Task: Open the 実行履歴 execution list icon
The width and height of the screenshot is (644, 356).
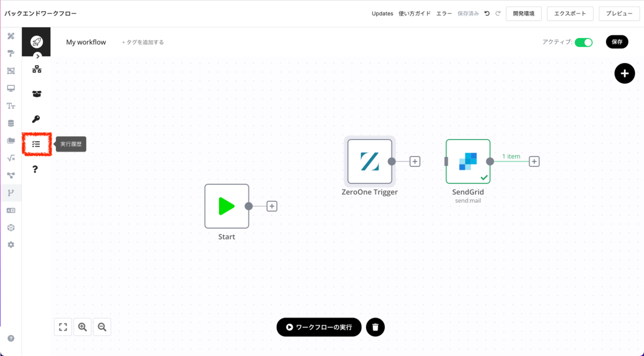Action: pos(36,144)
